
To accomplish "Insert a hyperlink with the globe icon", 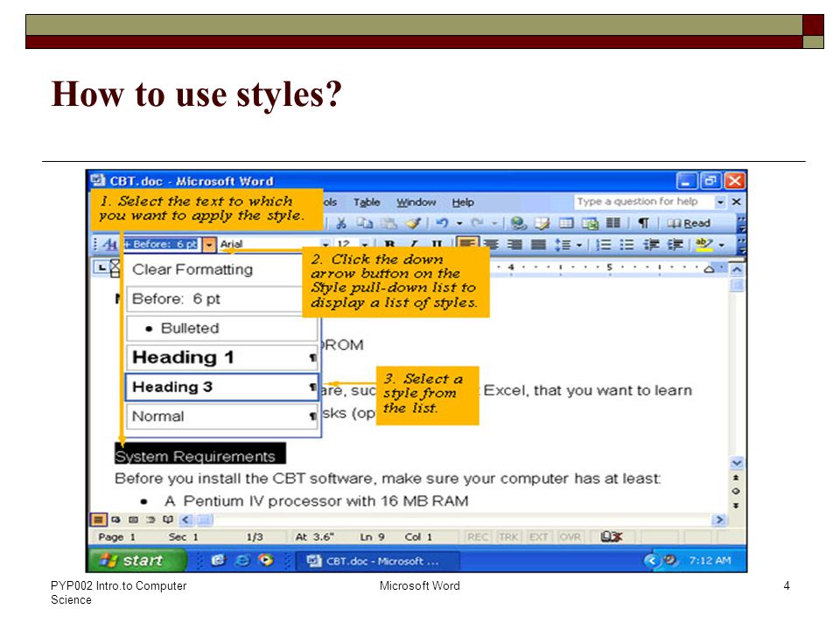I will click(x=518, y=223).
